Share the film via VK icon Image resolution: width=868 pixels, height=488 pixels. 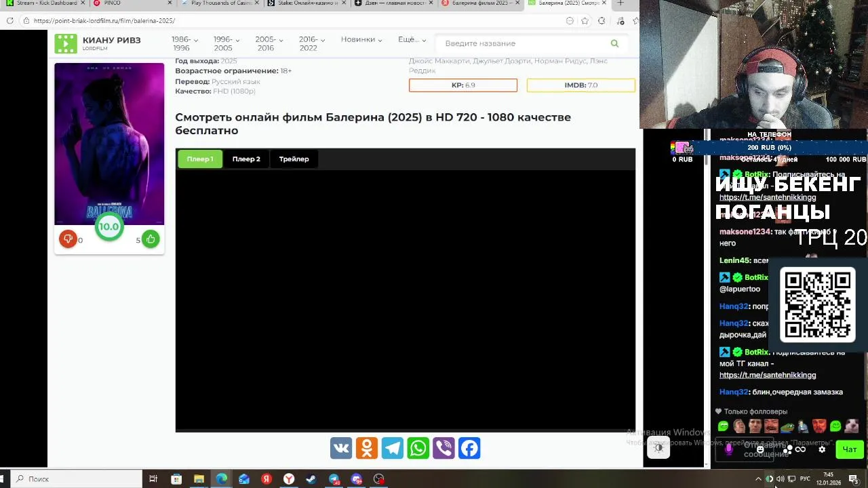341,448
